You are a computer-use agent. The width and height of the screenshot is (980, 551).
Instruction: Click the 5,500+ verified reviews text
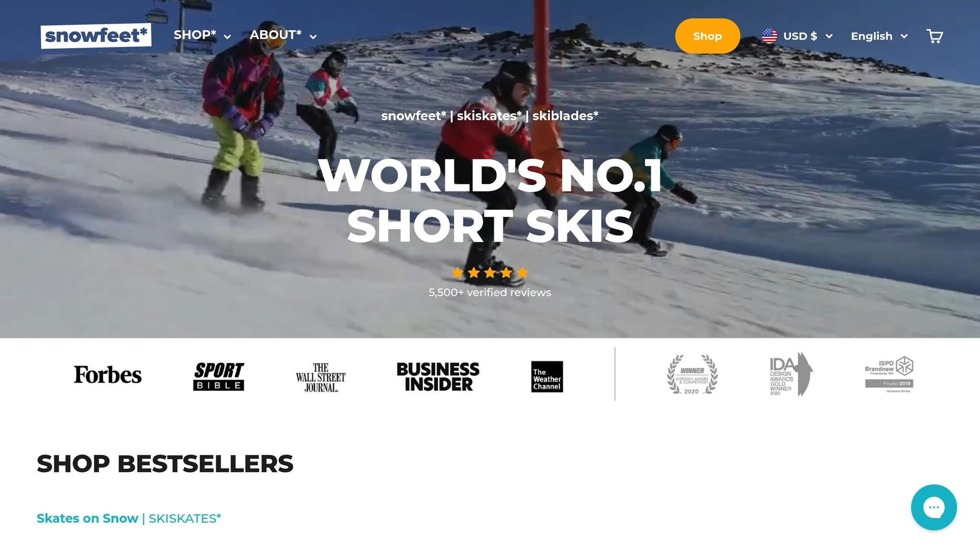tap(490, 293)
